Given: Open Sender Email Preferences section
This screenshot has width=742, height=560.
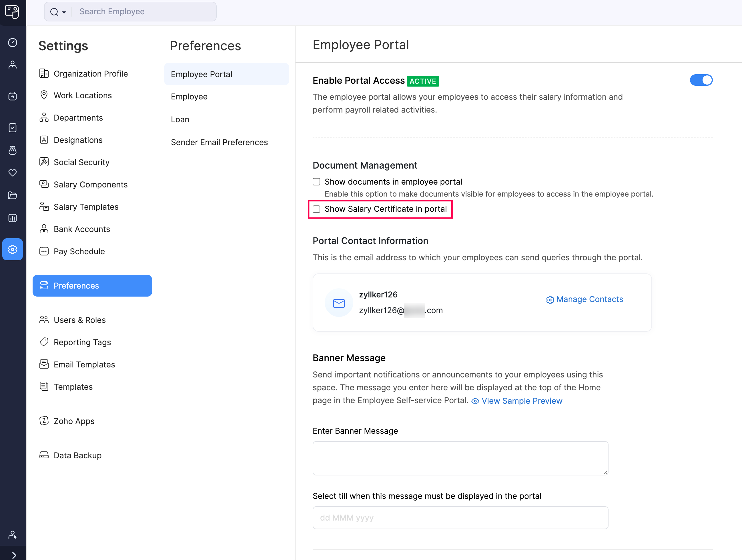Looking at the screenshot, I should coord(219,142).
